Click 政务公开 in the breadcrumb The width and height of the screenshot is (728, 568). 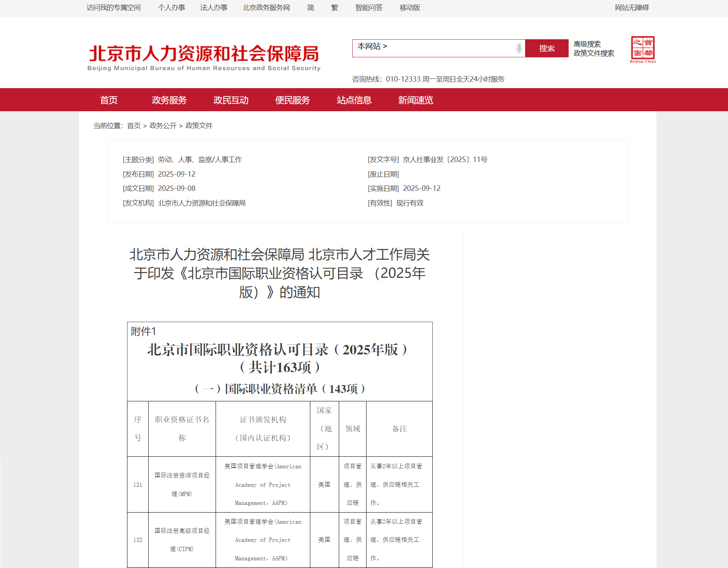point(163,126)
